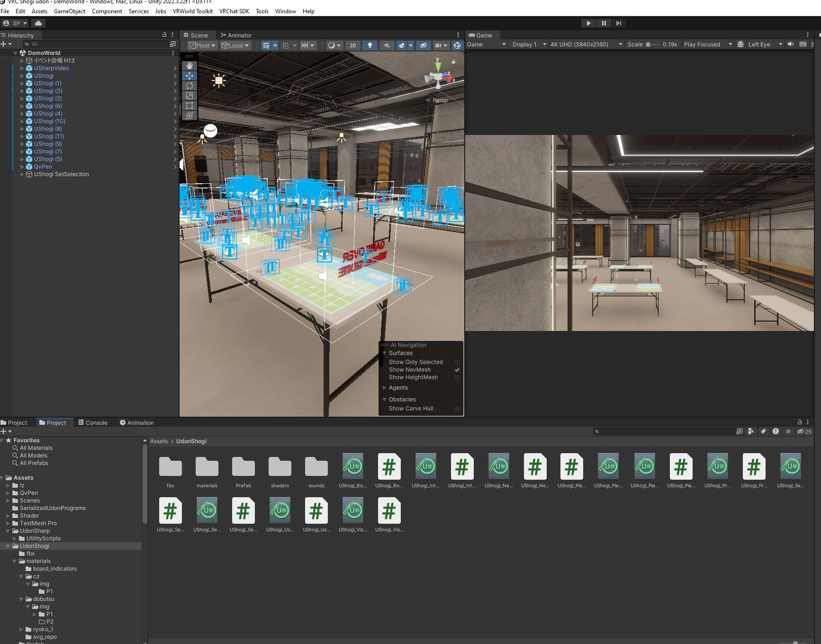The width and height of the screenshot is (821, 644).
Task: Click the Pause button
Action: click(x=604, y=23)
